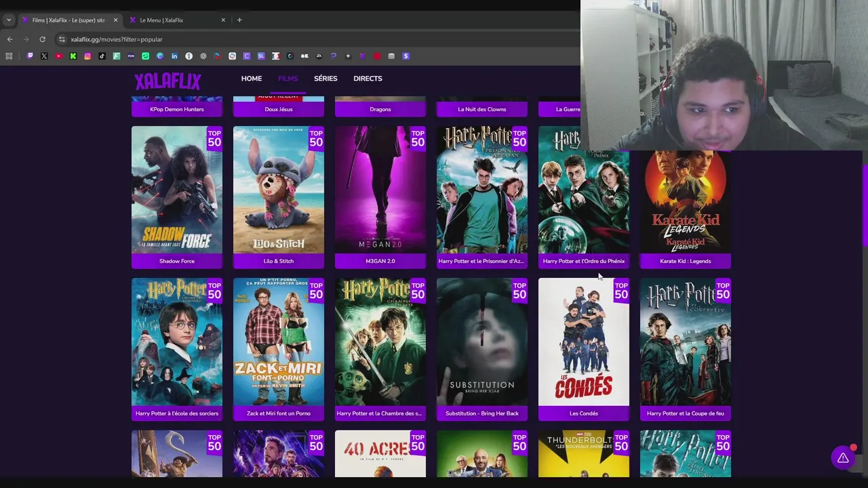
Task: Open the Shadow Force movie poster
Action: 177,190
